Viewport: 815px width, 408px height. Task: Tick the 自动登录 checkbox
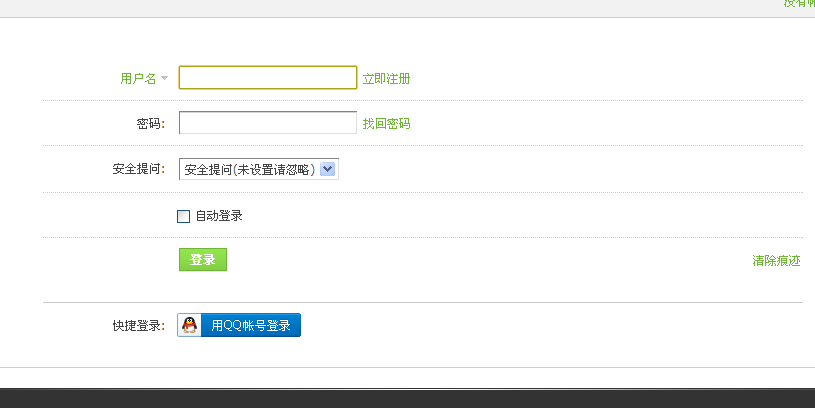183,216
